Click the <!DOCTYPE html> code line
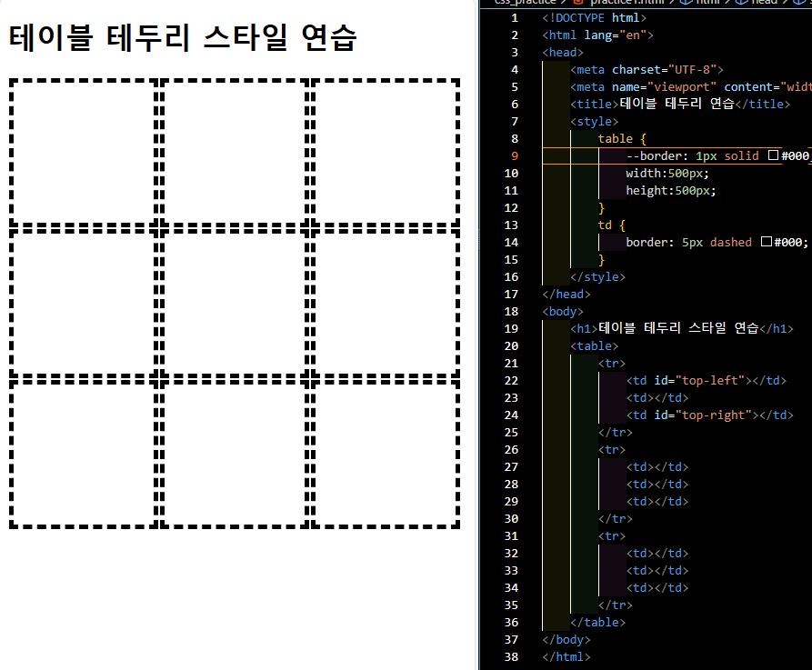Image resolution: width=812 pixels, height=670 pixels. (594, 17)
